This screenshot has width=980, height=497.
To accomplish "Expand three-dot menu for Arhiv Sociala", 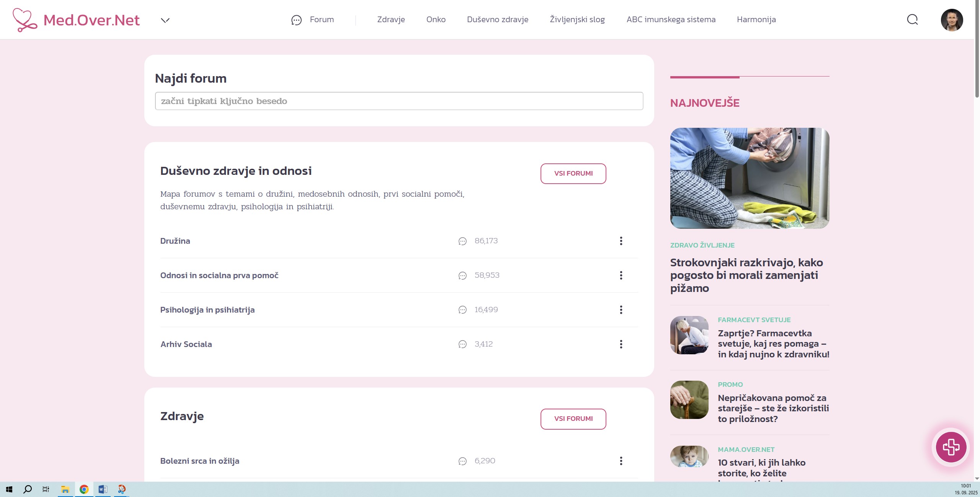I will point(621,344).
